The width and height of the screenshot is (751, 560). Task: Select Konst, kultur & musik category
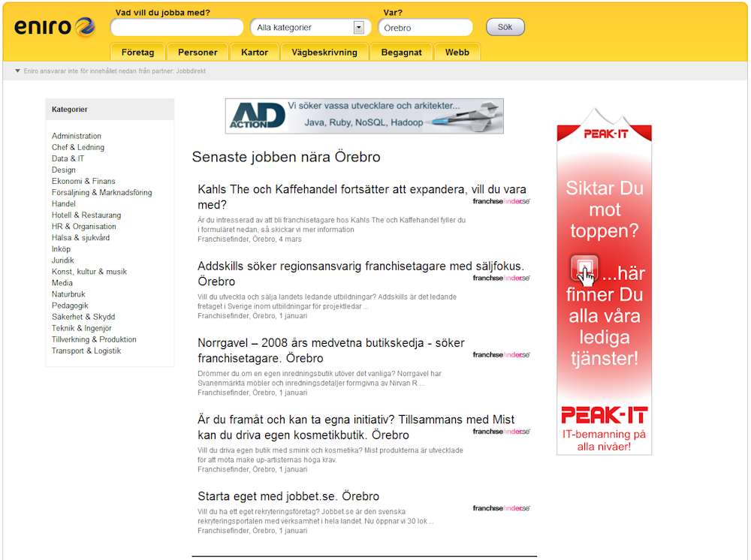pyautogui.click(x=89, y=272)
